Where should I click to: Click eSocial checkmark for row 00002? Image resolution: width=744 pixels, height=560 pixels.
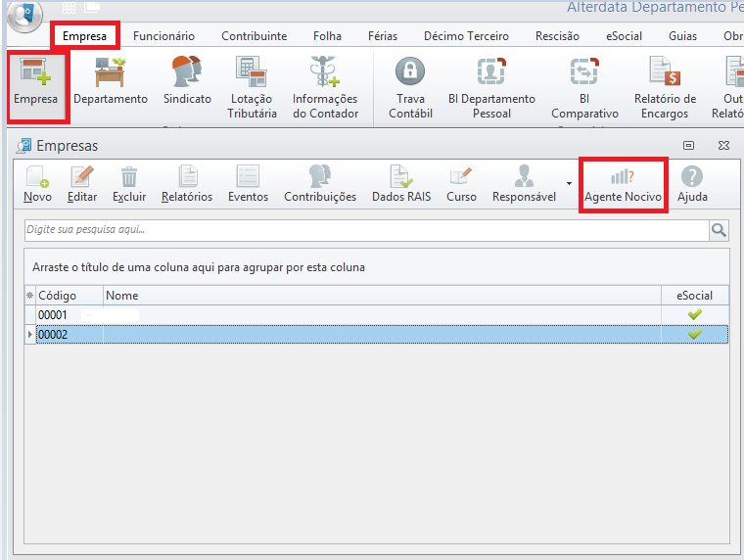pos(695,334)
